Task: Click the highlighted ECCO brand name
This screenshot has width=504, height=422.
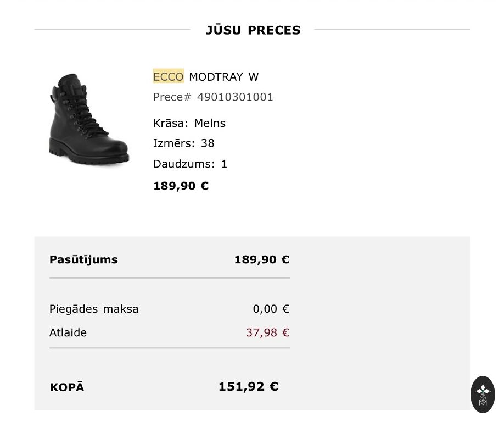Action: click(168, 76)
